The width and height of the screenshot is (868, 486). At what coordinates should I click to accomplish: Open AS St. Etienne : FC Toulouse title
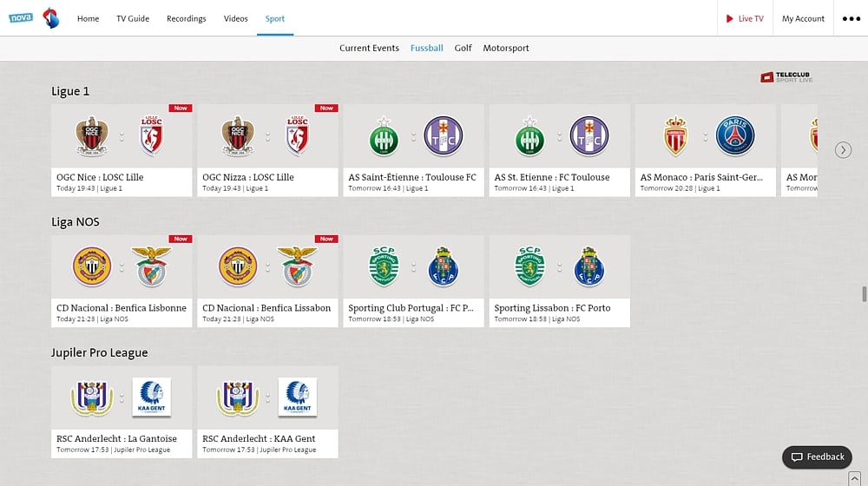[x=552, y=177]
